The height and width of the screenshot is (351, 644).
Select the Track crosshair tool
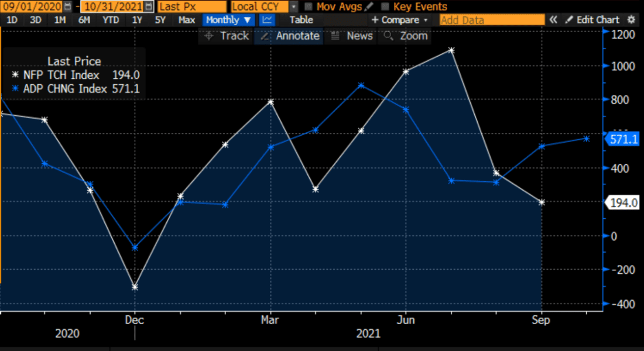click(228, 36)
